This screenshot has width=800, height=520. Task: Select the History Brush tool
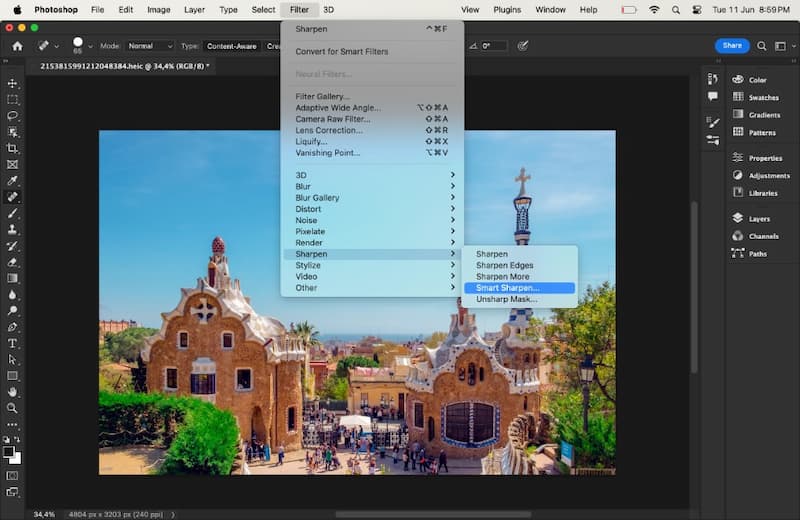tap(12, 246)
